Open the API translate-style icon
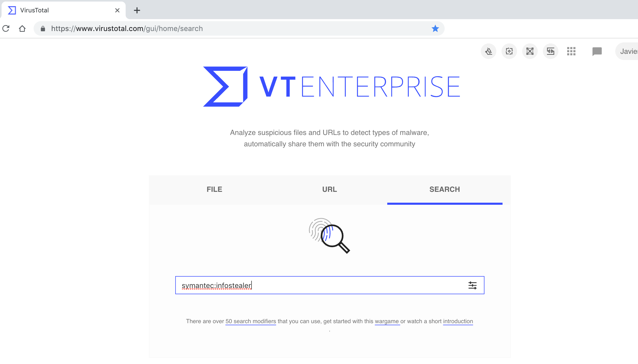This screenshot has height=364, width=638. [551, 51]
